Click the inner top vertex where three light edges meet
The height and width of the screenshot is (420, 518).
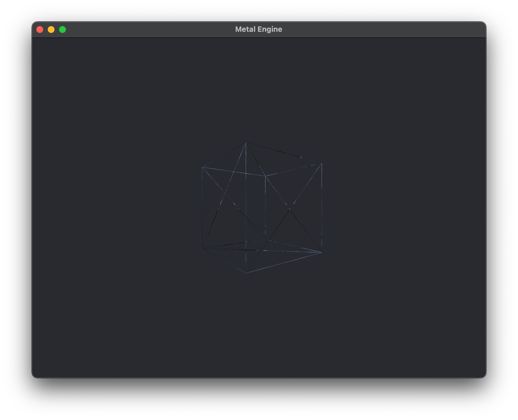tap(265, 176)
